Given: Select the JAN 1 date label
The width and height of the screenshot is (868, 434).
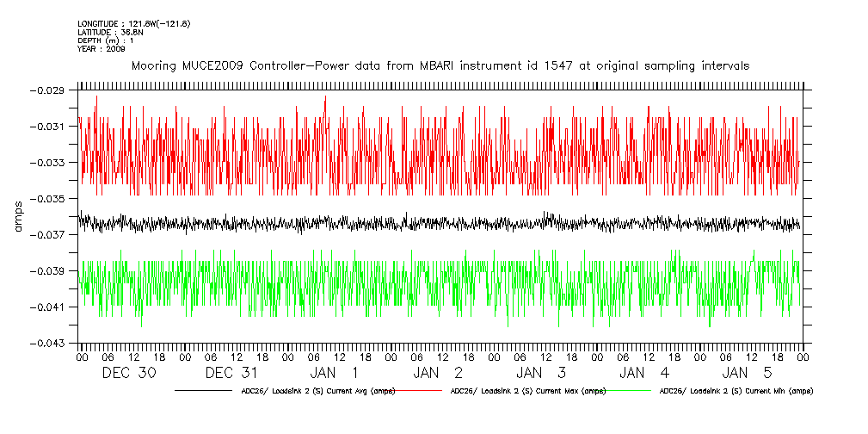Looking at the screenshot, I should click(336, 373).
